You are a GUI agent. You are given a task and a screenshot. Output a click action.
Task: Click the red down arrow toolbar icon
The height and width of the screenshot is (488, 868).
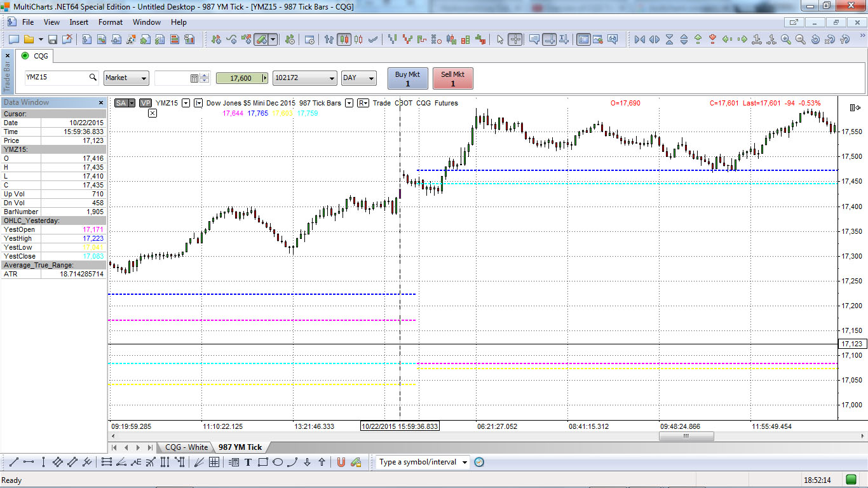(x=713, y=39)
